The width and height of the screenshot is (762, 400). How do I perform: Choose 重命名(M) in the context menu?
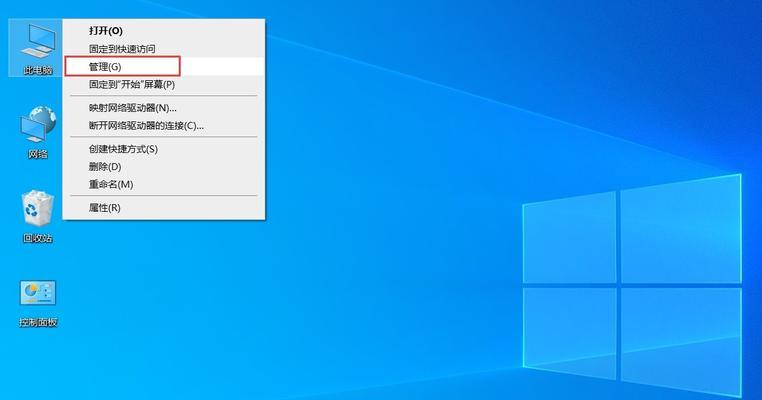tap(164, 184)
